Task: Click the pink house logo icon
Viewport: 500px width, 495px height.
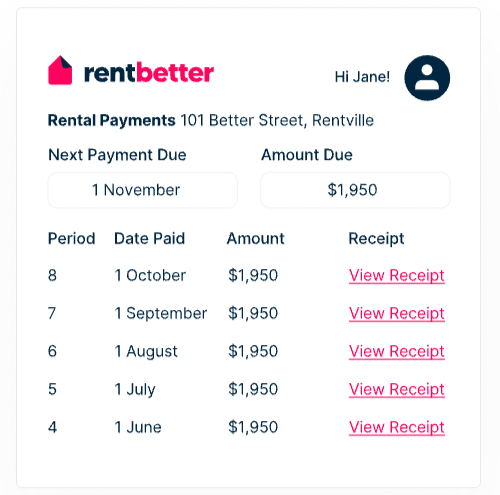Action: tap(60, 70)
